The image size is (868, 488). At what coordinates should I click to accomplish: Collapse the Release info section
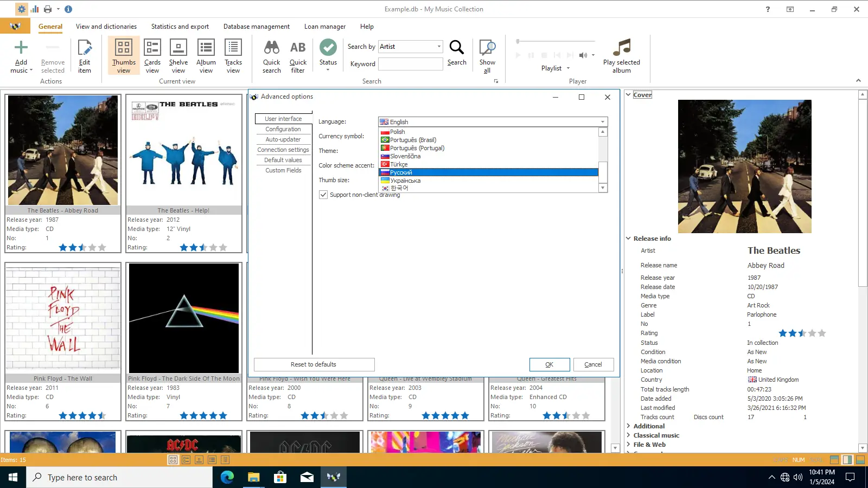[x=629, y=239]
